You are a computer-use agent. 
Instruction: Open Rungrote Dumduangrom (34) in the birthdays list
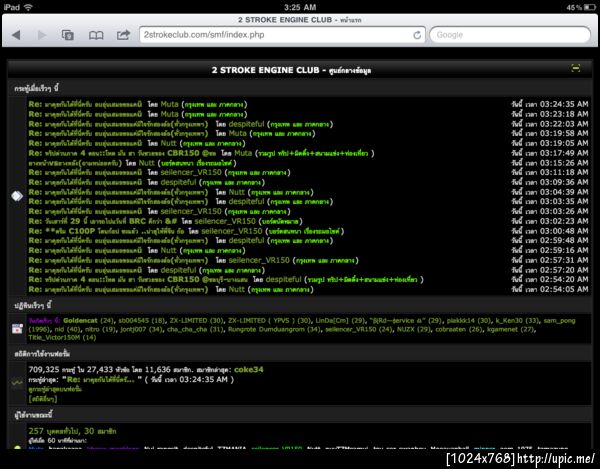click(x=274, y=329)
